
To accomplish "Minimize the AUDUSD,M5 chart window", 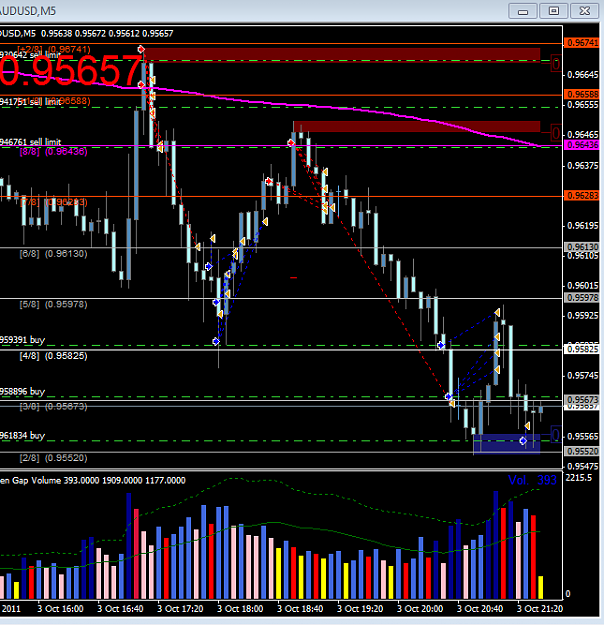I will coord(523,11).
